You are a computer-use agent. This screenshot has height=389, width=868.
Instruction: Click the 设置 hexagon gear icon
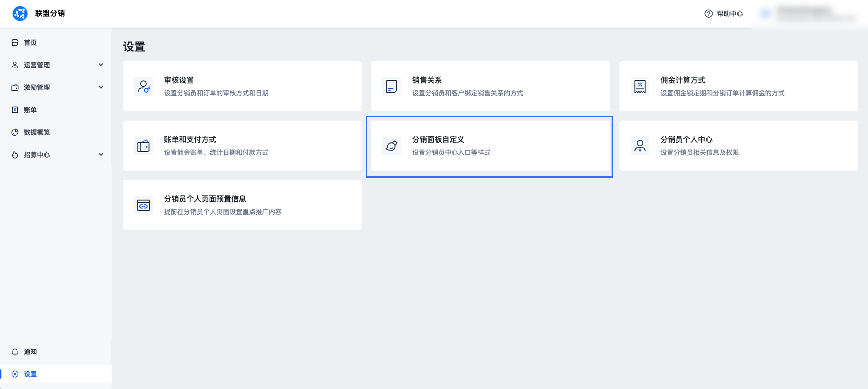tap(15, 374)
